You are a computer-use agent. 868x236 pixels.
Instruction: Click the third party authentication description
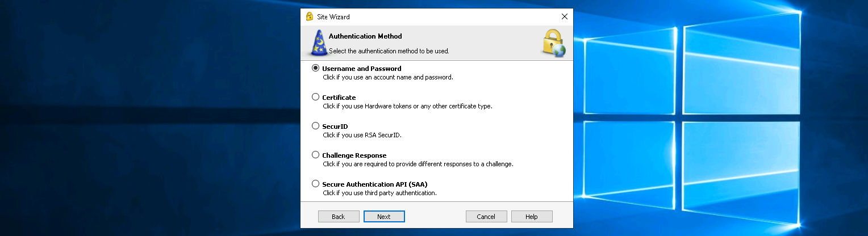click(x=379, y=193)
